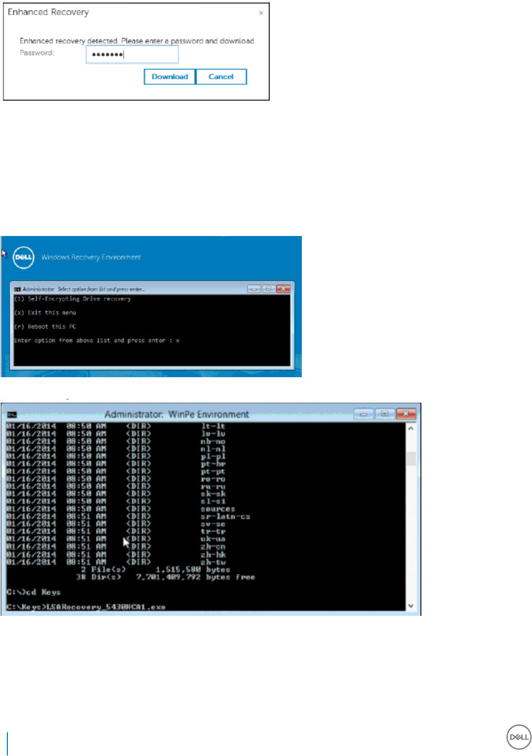Click '(r) Reboot this PC' line
532x756 pixels.
[45, 327]
